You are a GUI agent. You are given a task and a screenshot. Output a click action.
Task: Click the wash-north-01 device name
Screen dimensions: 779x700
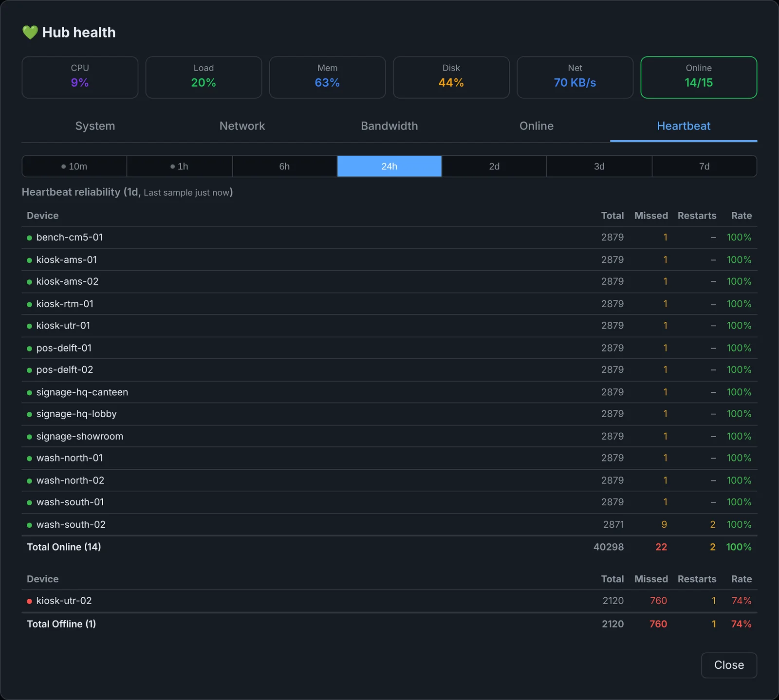70,458
